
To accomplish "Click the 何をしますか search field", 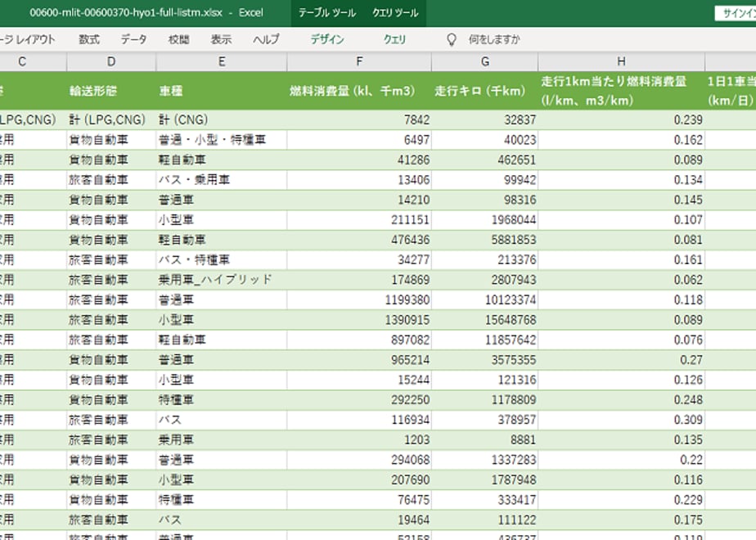I will coord(494,39).
